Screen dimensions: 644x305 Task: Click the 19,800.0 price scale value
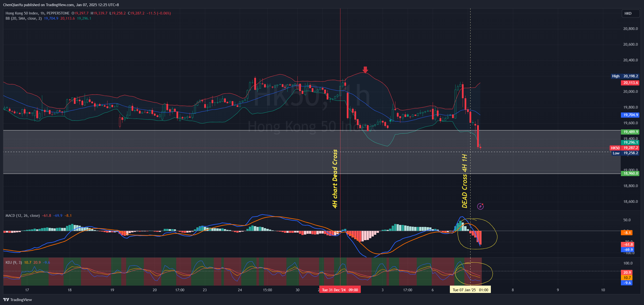pyautogui.click(x=631, y=107)
